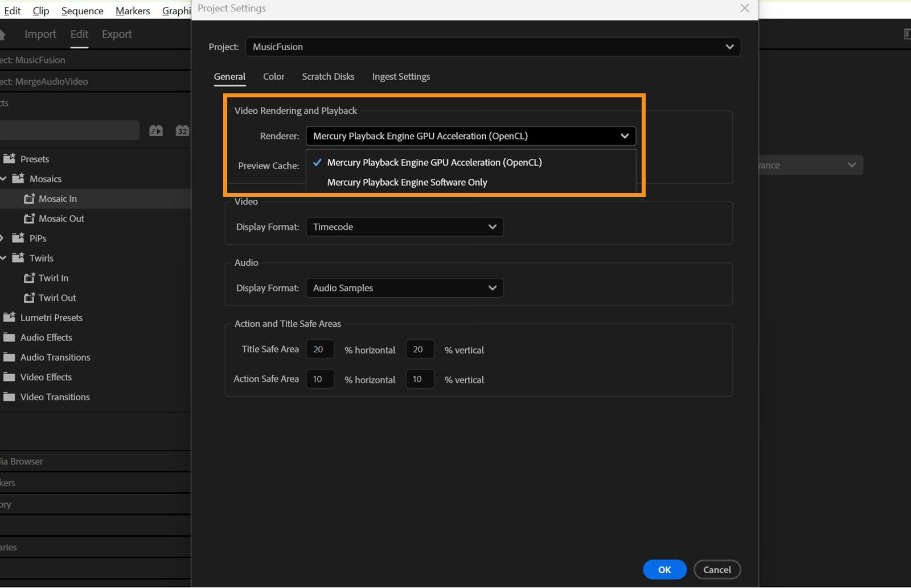Click the Lumetri Presets folder icon
The image size is (911, 588).
9,317
